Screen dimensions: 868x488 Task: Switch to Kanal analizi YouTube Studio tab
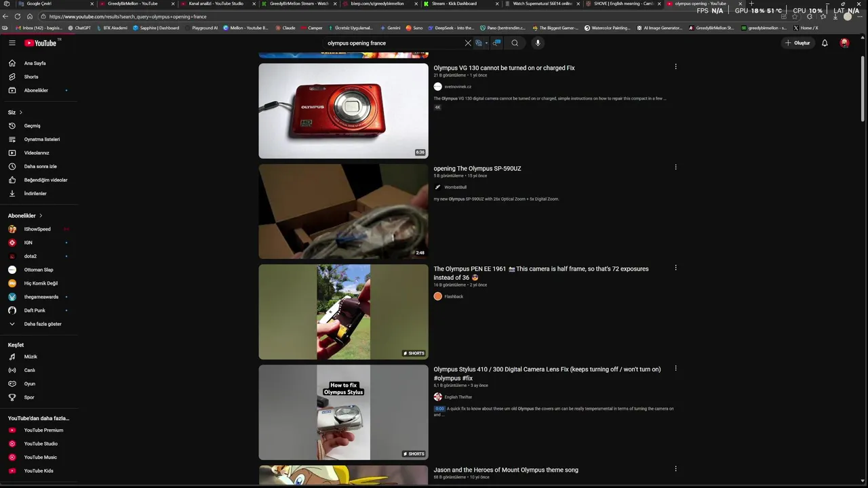pos(217,3)
